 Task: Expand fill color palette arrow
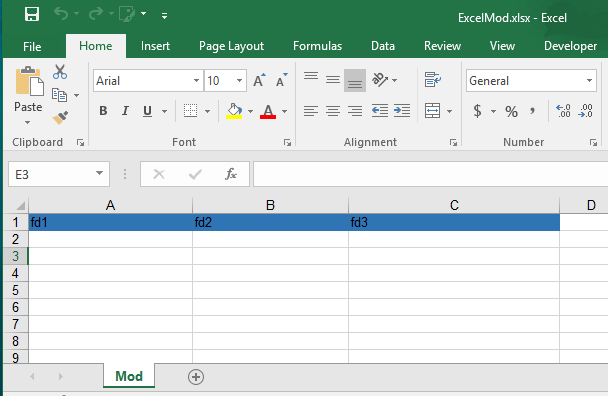(250, 111)
